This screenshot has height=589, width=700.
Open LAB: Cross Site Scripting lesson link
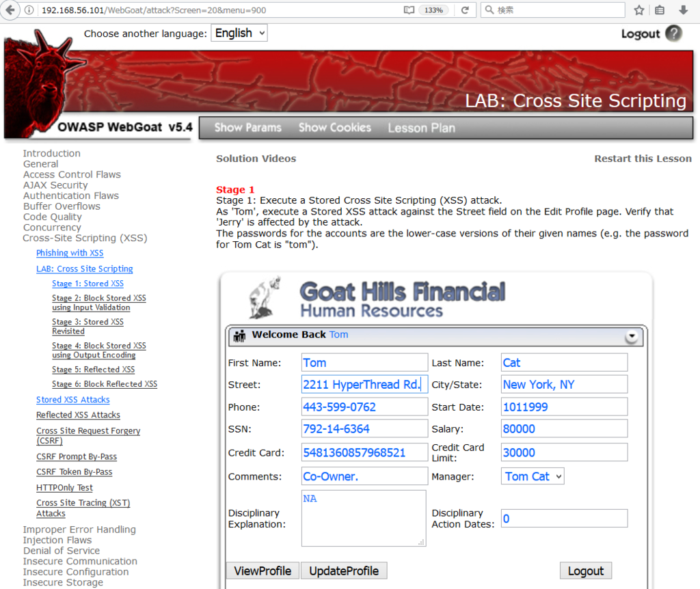point(84,269)
